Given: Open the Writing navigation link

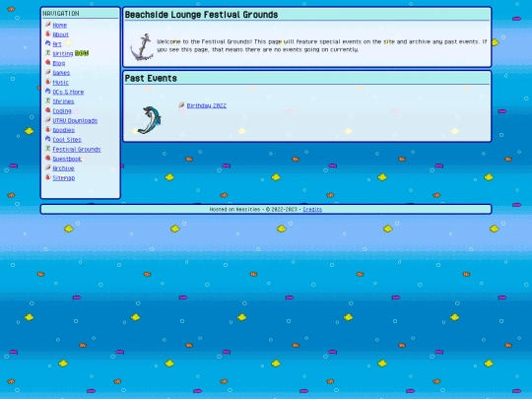Looking at the screenshot, I should 63,53.
